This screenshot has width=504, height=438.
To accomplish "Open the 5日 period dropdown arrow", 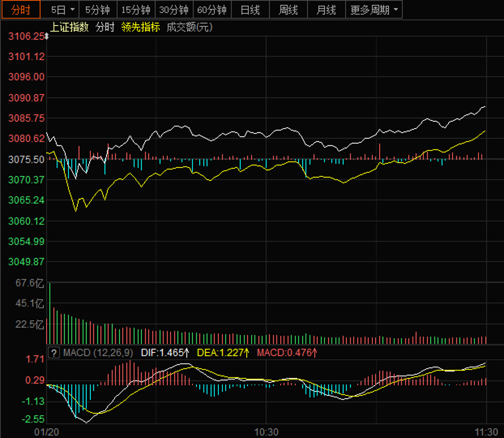I will [x=72, y=10].
